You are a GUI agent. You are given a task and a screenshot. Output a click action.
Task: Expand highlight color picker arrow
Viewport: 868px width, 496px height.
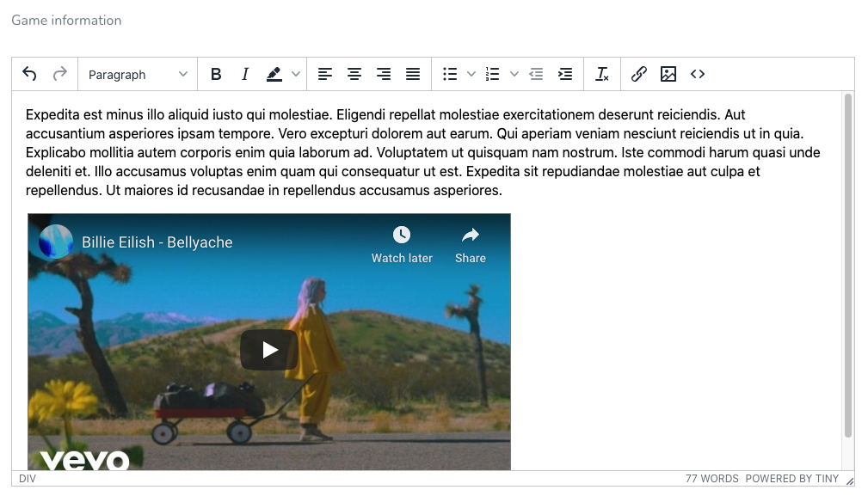296,75
